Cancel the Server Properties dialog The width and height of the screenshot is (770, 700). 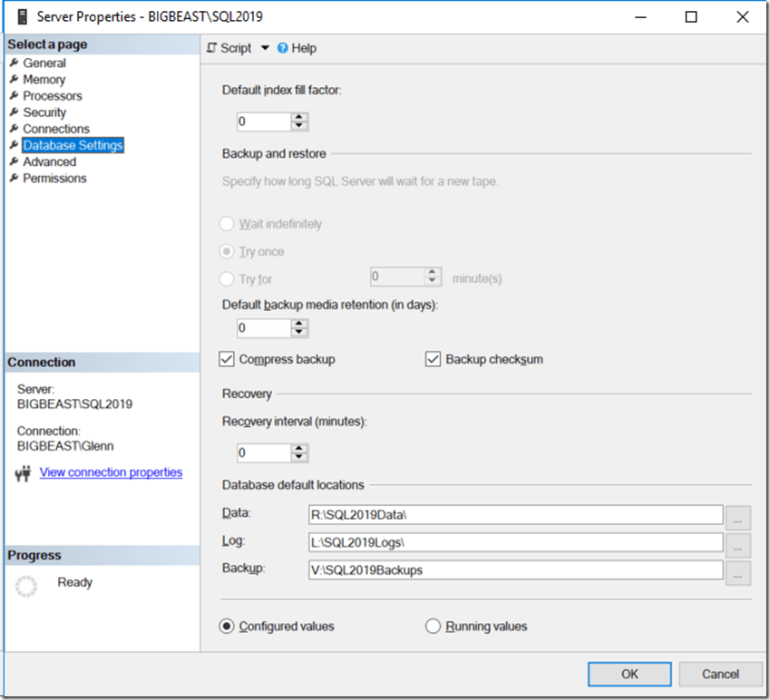tap(720, 675)
